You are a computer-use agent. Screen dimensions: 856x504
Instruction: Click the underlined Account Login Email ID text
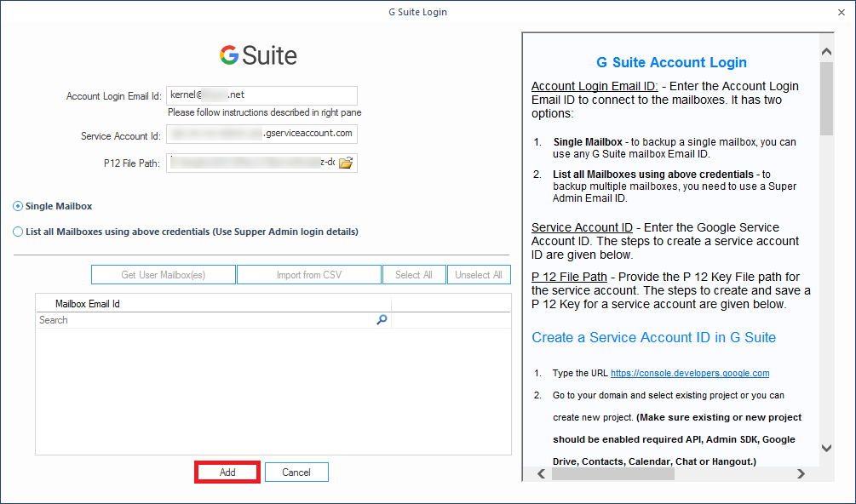tap(595, 86)
